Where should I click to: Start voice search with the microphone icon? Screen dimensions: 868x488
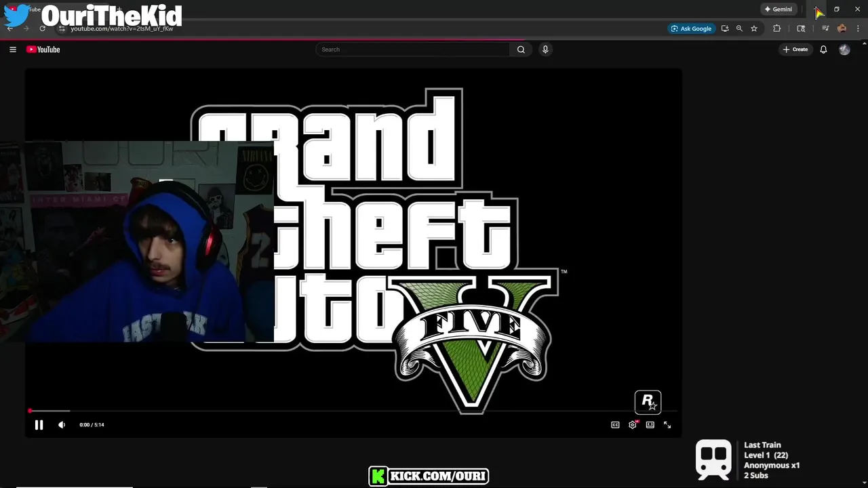point(545,49)
